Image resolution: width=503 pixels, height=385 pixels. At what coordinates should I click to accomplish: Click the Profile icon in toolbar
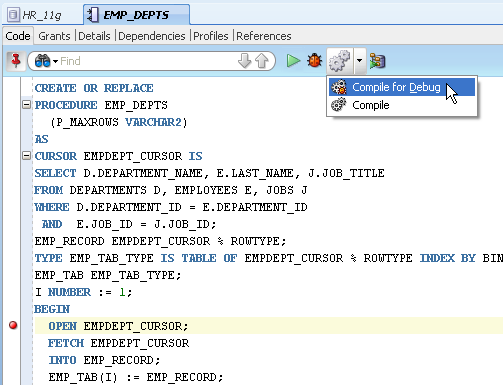378,61
